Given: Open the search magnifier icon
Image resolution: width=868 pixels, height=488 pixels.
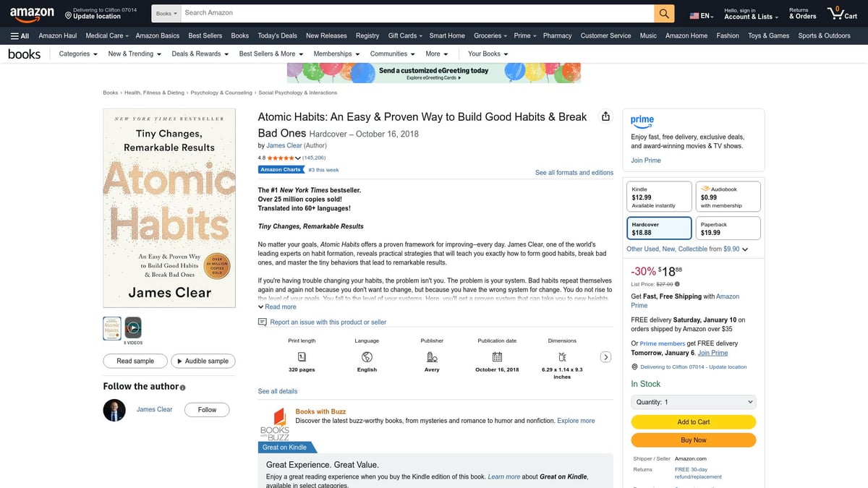Looking at the screenshot, I should [x=663, y=12].
